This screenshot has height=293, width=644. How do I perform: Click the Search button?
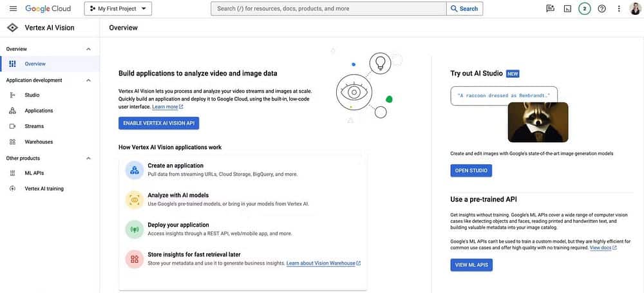[x=464, y=8]
